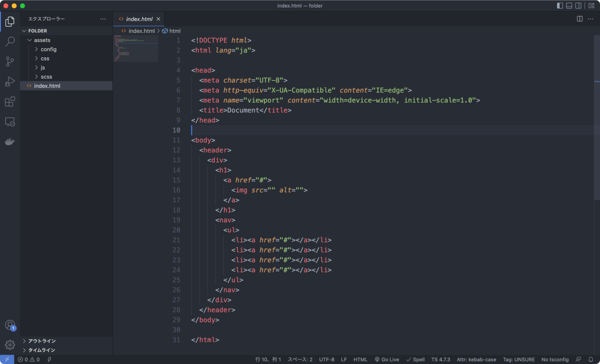This screenshot has width=600, height=364.
Task: Click the errors and warnings indicator
Action: 28,359
